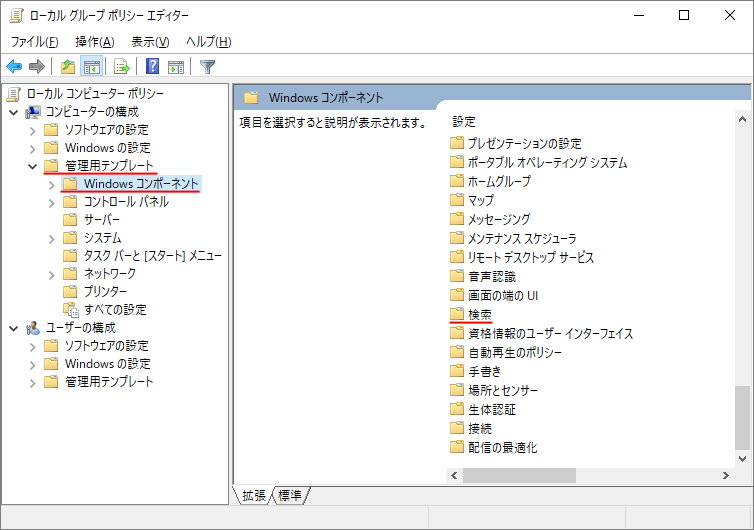754x530 pixels.
Task: Select タスク バーと [スタート] メニュー in tree
Action: pyautogui.click(x=152, y=255)
